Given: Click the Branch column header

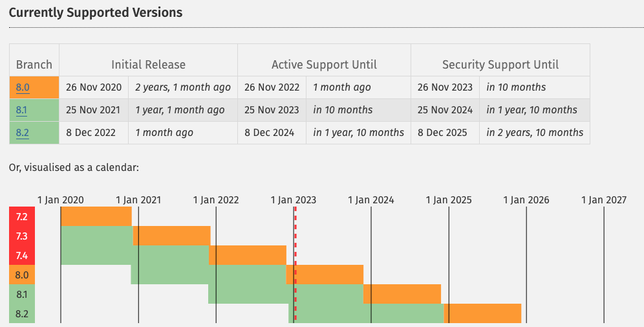Looking at the screenshot, I should 34,65.
